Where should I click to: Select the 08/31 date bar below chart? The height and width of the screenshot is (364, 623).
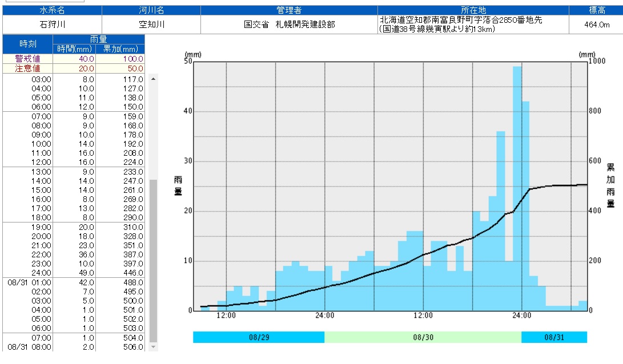tap(554, 337)
